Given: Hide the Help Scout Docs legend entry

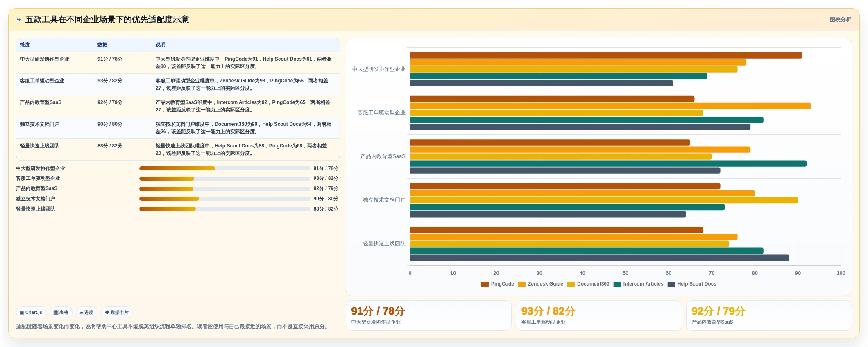Looking at the screenshot, I should click(692, 284).
